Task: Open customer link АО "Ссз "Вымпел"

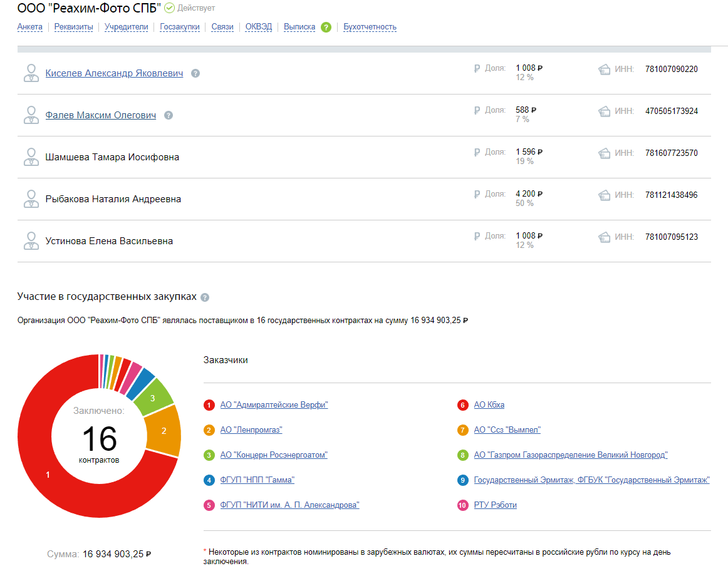Action: 507,430
